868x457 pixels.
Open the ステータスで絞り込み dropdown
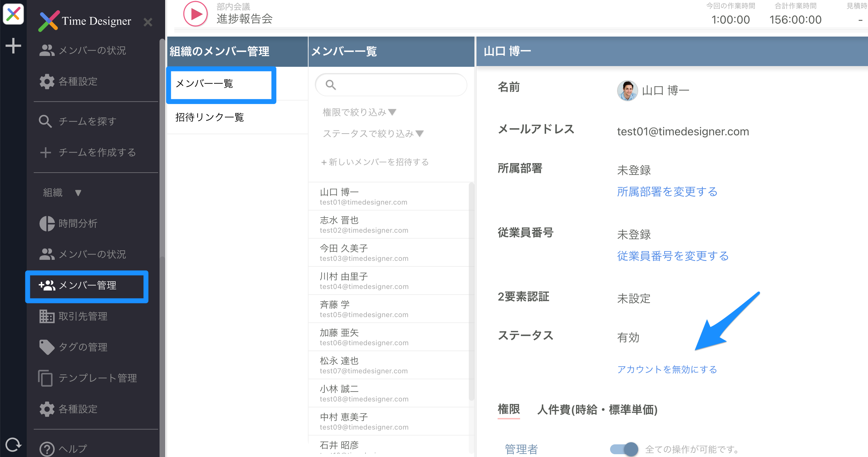(x=372, y=133)
